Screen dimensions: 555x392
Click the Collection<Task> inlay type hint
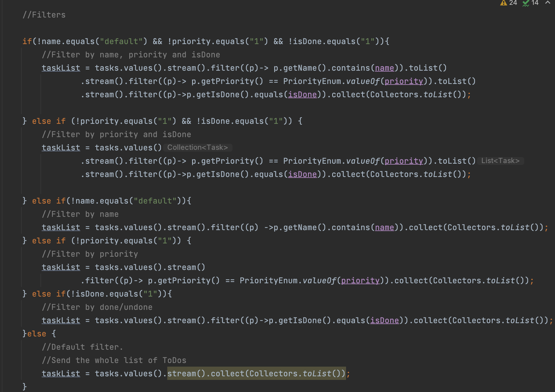pyautogui.click(x=197, y=147)
